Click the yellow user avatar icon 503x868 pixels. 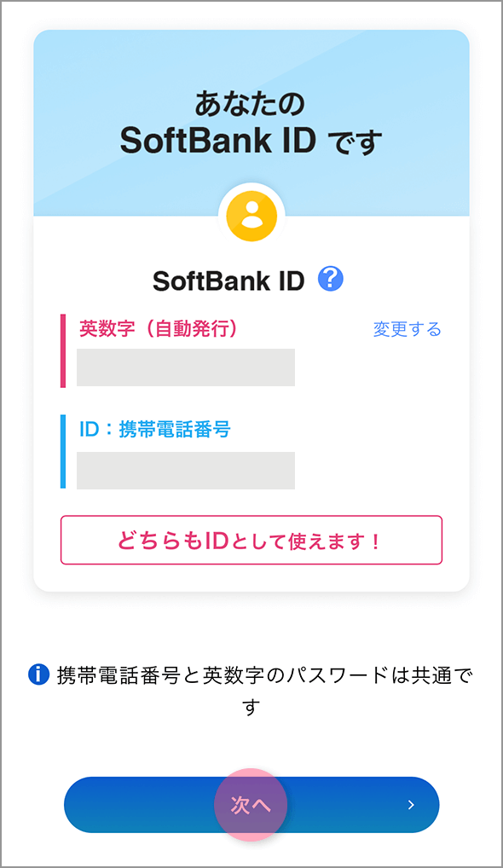[251, 216]
